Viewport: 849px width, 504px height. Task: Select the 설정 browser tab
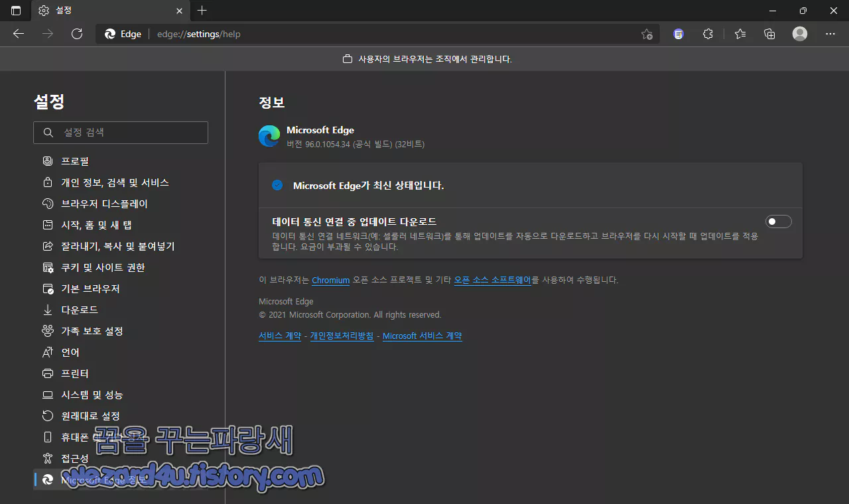pyautogui.click(x=110, y=11)
